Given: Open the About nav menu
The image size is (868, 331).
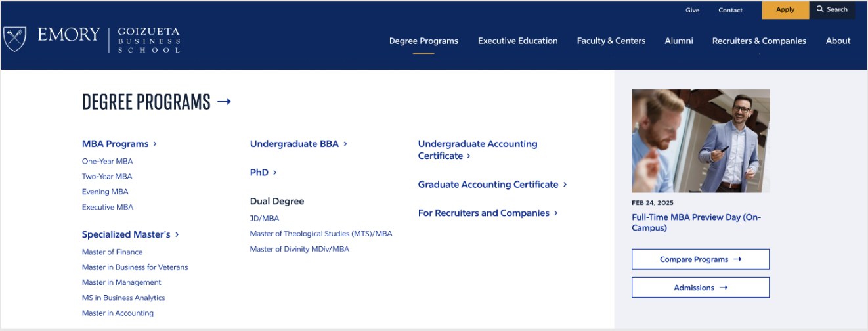Looking at the screenshot, I should click(838, 41).
